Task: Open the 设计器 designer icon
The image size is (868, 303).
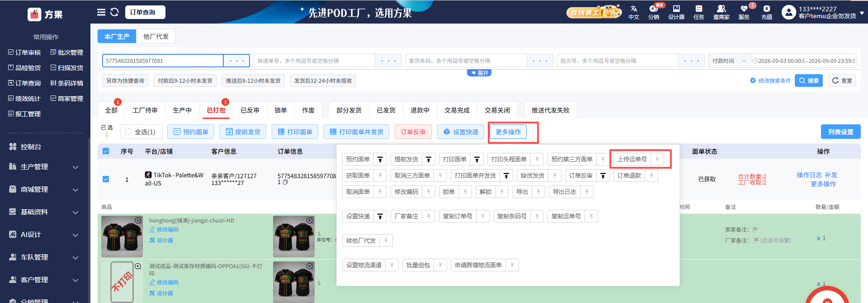Action: pyautogui.click(x=676, y=12)
